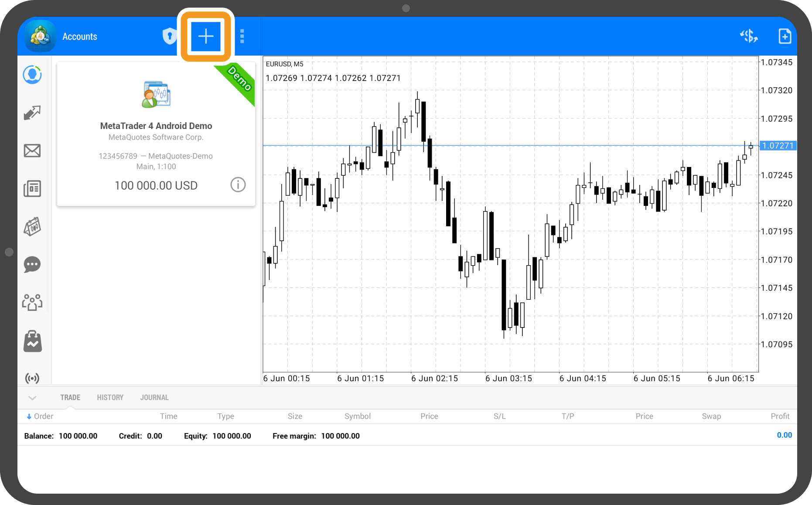812x505 pixels.
Task: Click the EURUSD, M5 chart label
Action: [285, 64]
